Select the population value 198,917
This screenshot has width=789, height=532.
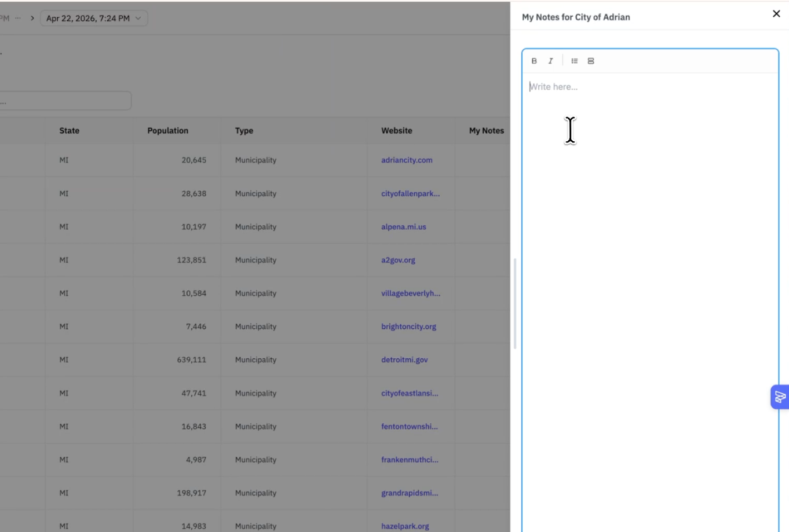pos(191,493)
